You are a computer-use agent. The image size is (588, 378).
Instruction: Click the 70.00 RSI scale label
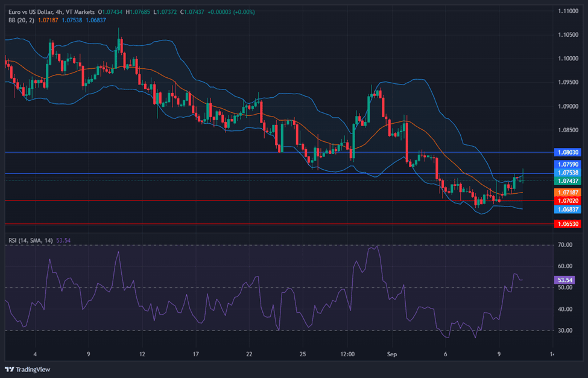coord(565,245)
